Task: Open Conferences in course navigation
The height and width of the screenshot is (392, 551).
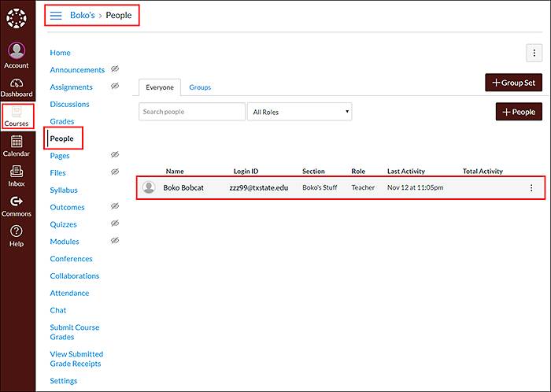Action: point(72,259)
